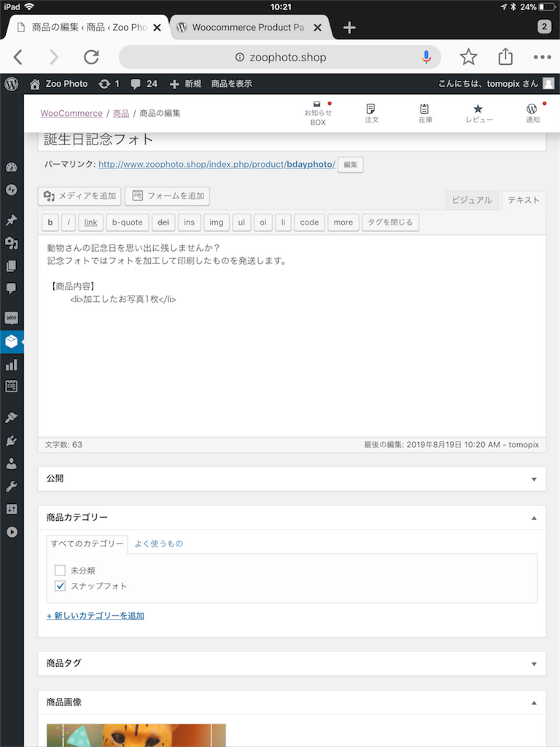Click the 新しいカテゴリーを追加 link
The width and height of the screenshot is (560, 747).
[x=96, y=616]
